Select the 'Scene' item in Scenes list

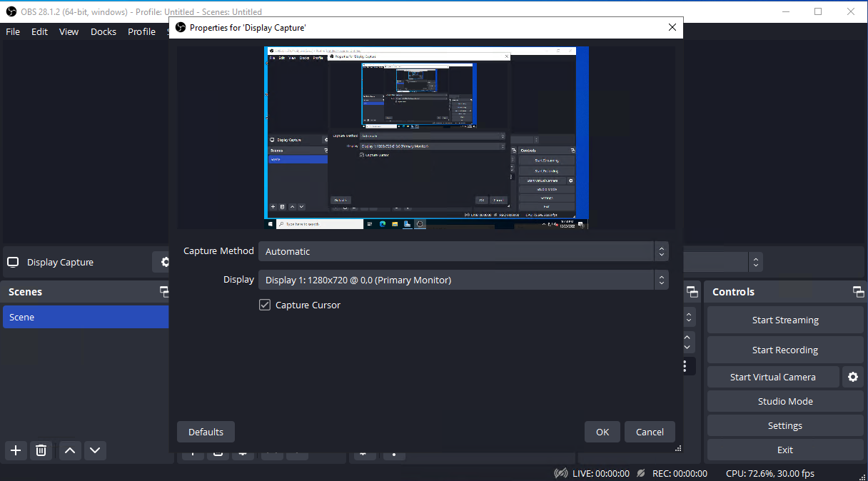click(x=86, y=317)
